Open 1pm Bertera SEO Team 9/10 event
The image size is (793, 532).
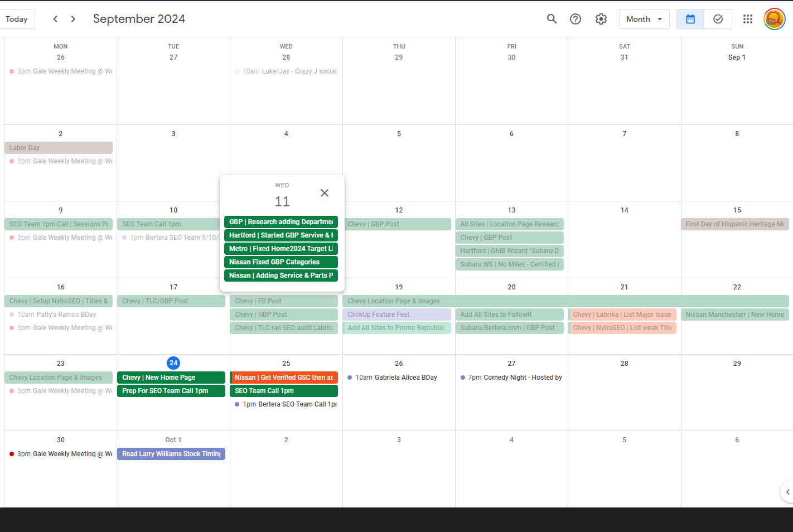(168, 238)
